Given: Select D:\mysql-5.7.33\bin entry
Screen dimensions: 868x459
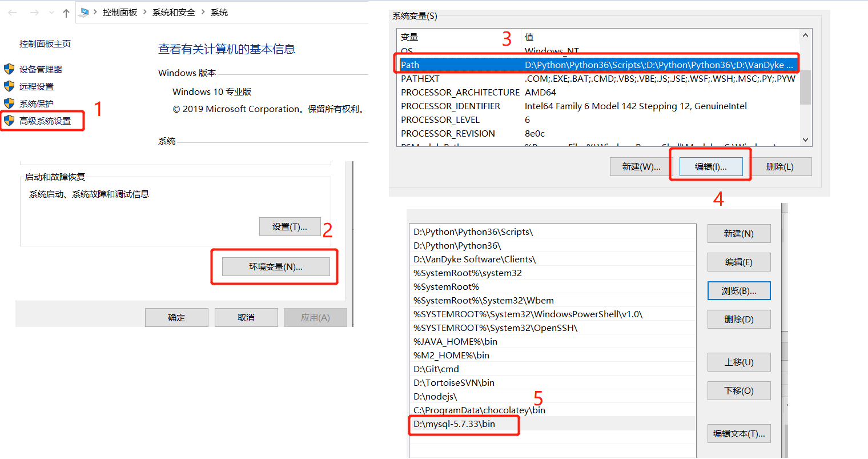Looking at the screenshot, I should tap(553, 424).
